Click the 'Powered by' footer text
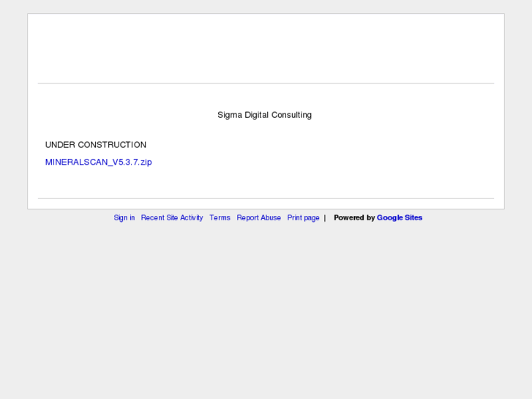Viewport: 532px width, 399px height. pos(354,217)
